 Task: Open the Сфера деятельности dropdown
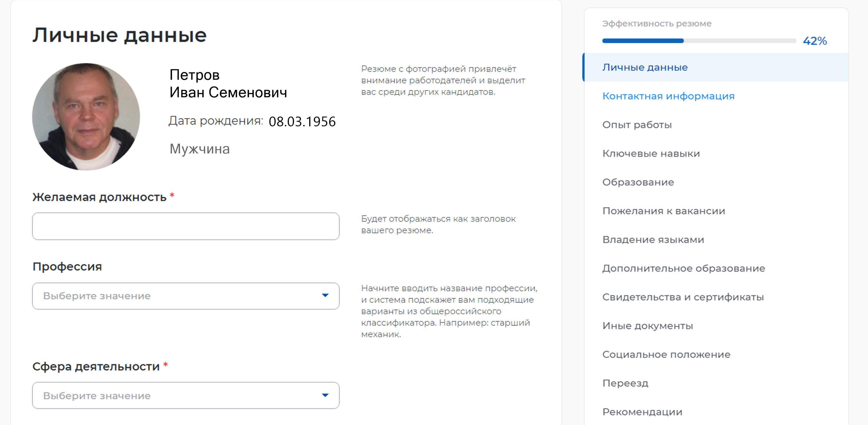pyautogui.click(x=186, y=395)
